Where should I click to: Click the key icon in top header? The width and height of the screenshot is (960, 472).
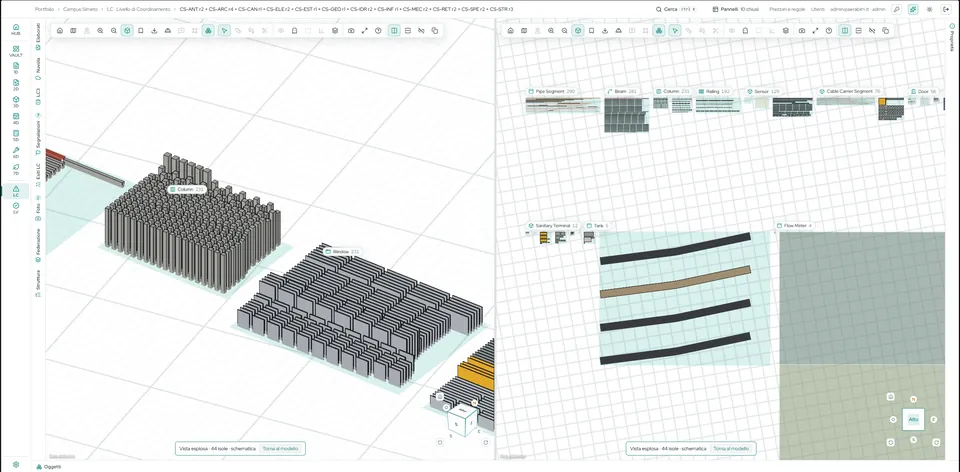[x=896, y=10]
